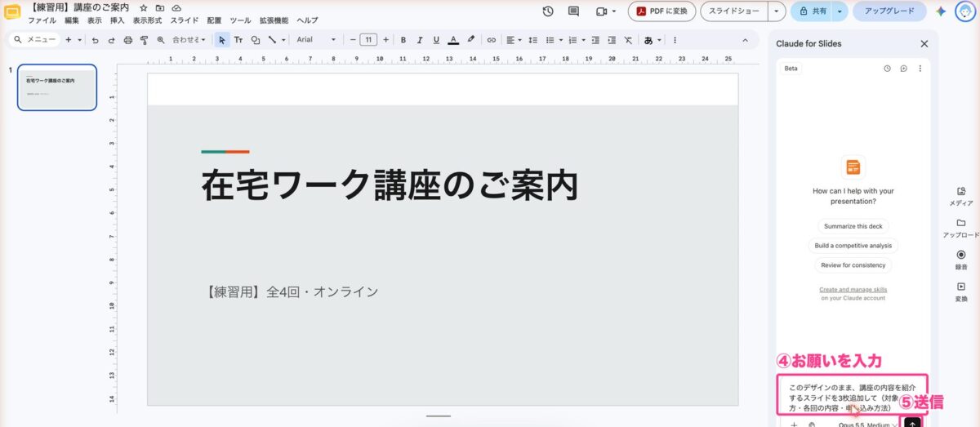980x427 pixels.
Task: Open the input tools あ dropdown
Action: pyautogui.click(x=653, y=39)
